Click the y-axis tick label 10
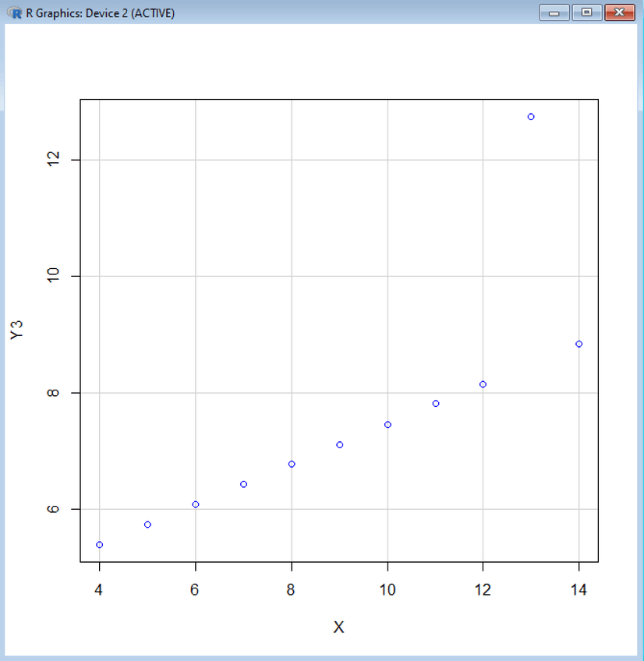This screenshot has width=644, height=661. click(54, 276)
